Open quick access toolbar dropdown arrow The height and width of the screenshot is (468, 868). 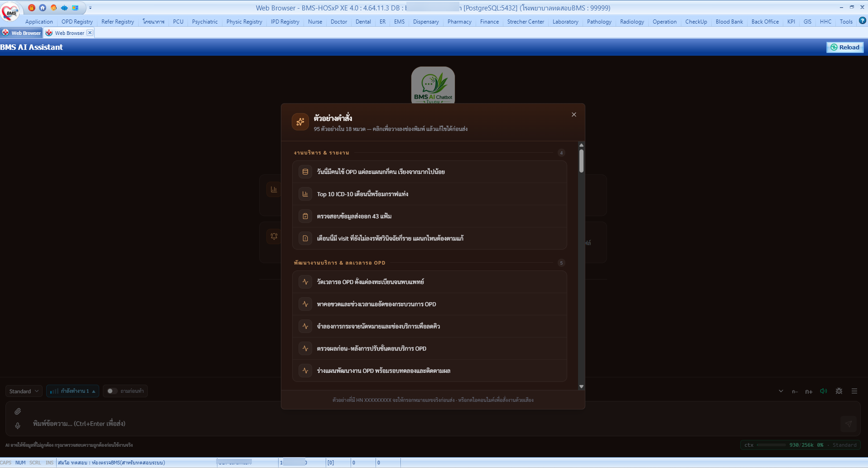click(x=90, y=8)
